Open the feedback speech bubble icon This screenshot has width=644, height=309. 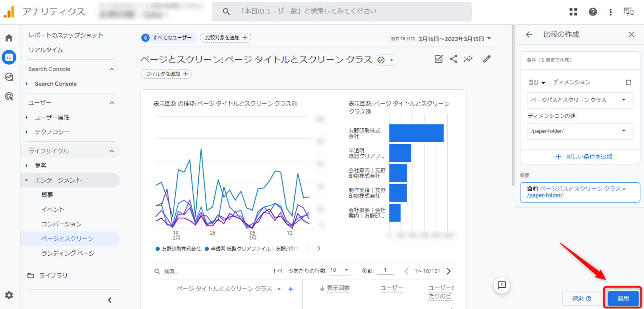(x=501, y=286)
